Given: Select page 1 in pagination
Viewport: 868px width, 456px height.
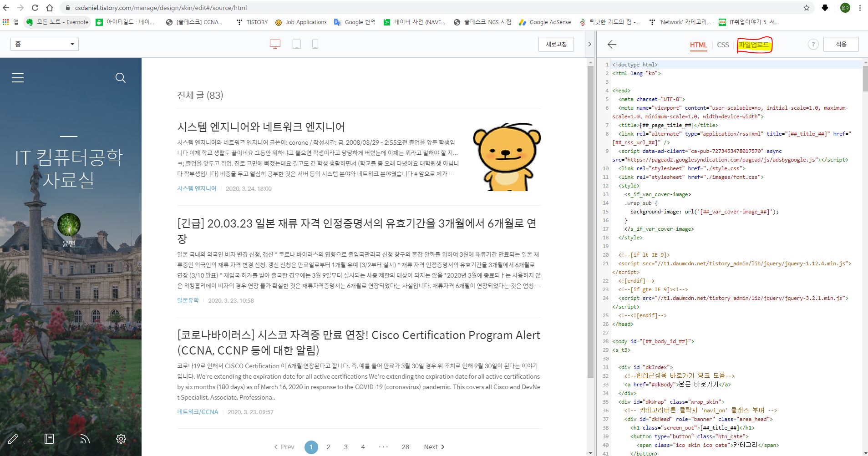Looking at the screenshot, I should (x=311, y=447).
